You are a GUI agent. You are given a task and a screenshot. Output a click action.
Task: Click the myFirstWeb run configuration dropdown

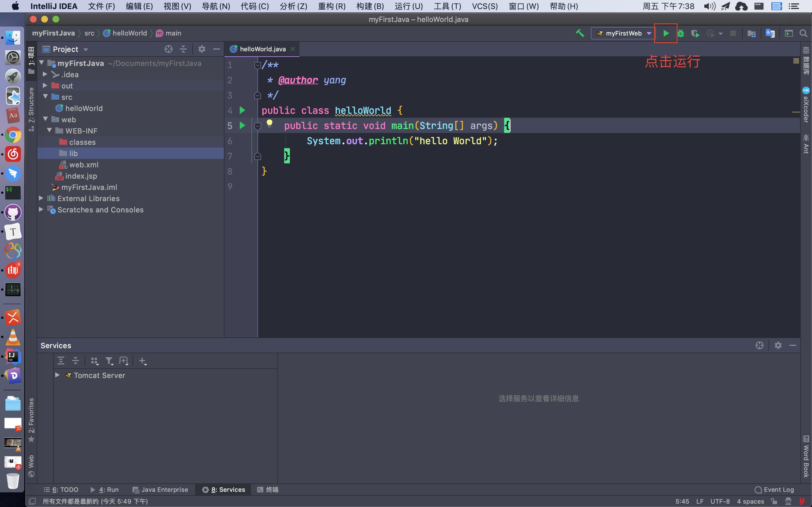pos(623,33)
